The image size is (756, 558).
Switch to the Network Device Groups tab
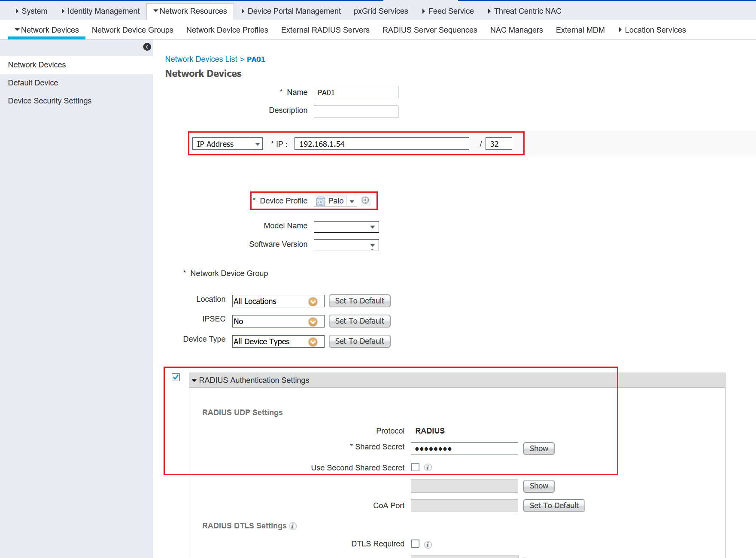click(132, 30)
